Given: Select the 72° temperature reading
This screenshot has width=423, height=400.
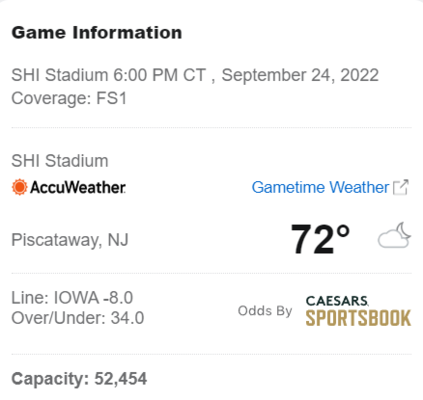Looking at the screenshot, I should tap(320, 239).
